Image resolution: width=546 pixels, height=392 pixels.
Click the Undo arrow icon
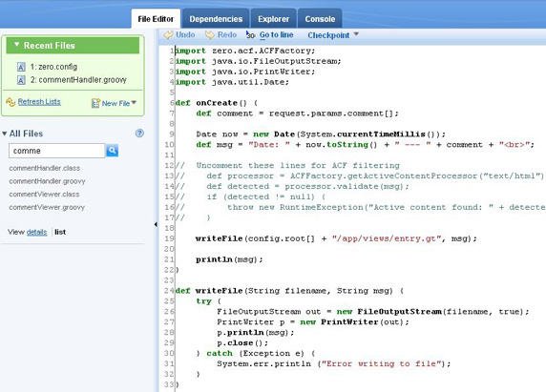(169, 34)
